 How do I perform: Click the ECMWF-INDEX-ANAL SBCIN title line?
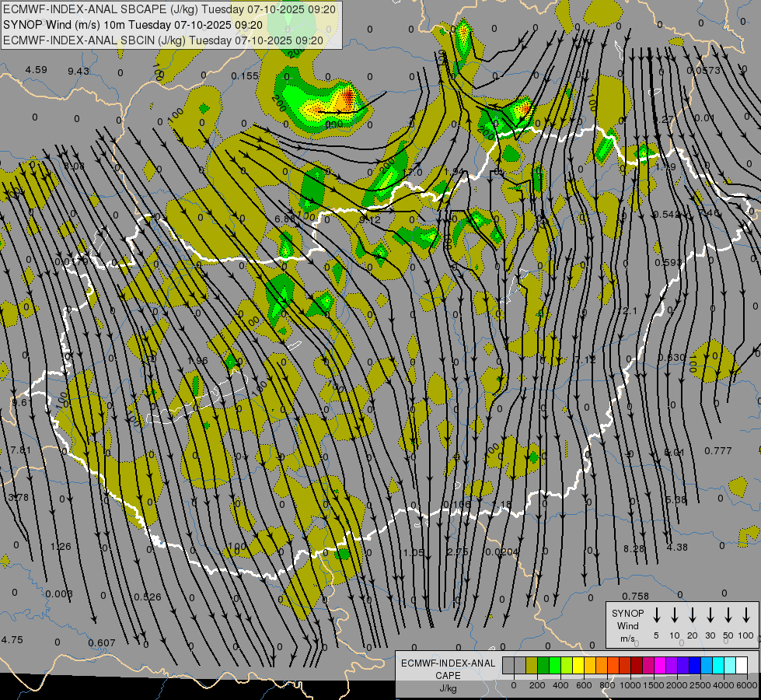coord(163,40)
